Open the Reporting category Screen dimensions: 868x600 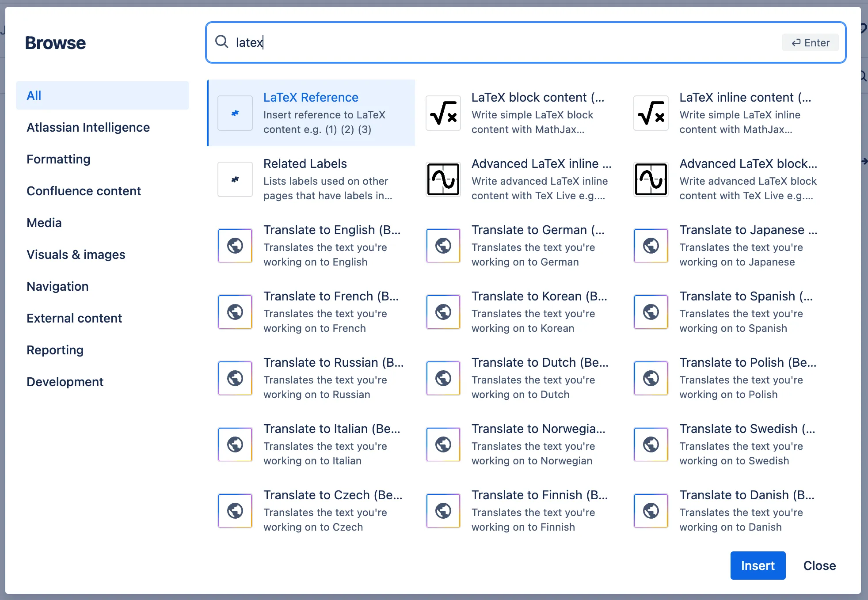[x=103, y=350]
